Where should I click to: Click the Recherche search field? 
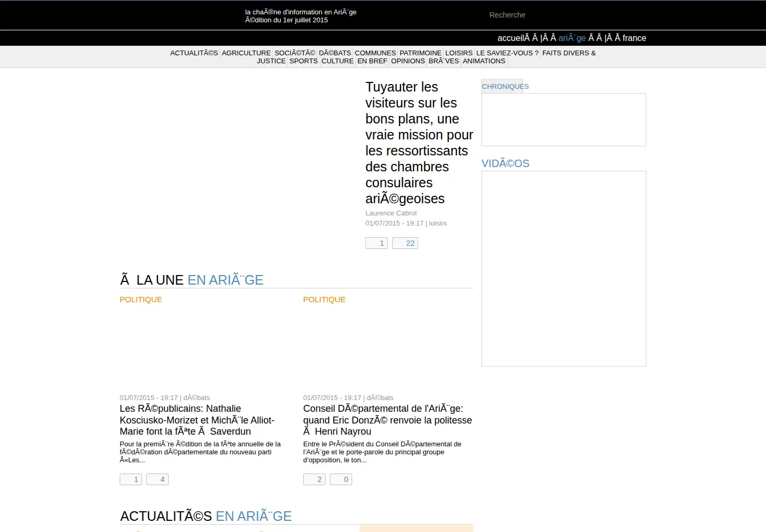pyautogui.click(x=537, y=15)
